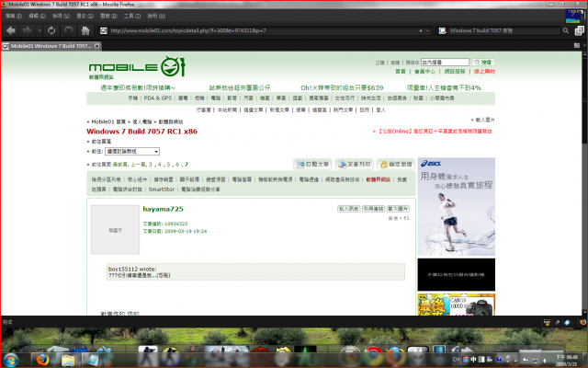Open the ASICS runner advertisement
Image resolution: width=588 pixels, height=368 pixels.
456,206
